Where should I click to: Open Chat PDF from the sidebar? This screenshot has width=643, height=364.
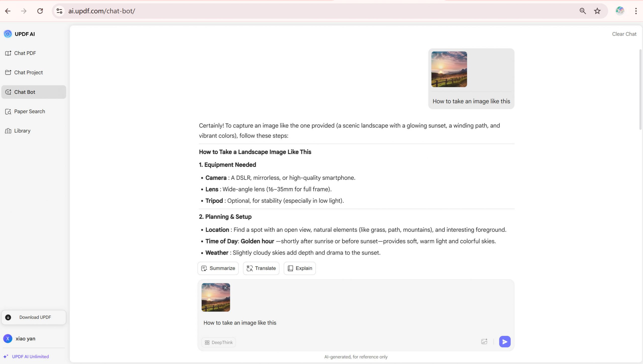pyautogui.click(x=34, y=53)
